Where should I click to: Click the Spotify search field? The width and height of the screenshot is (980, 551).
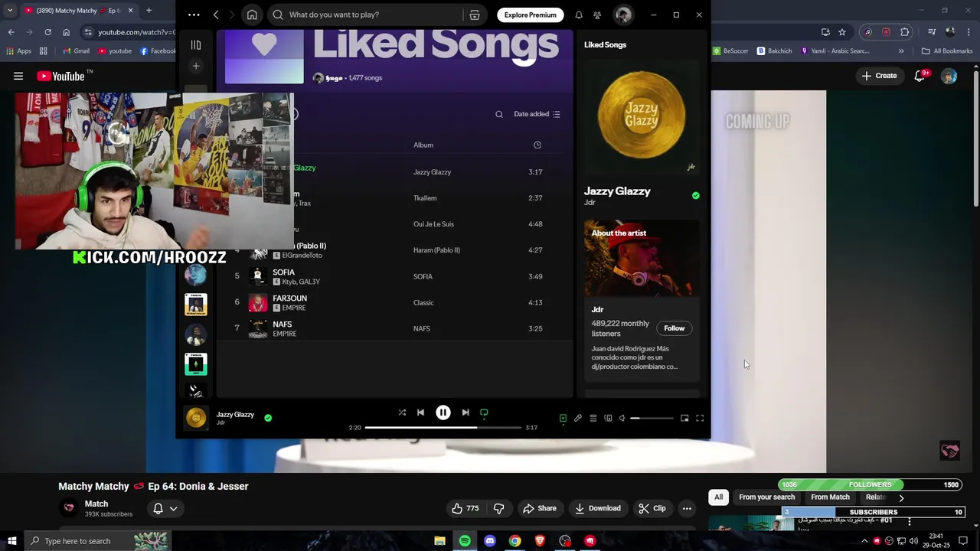[366, 15]
